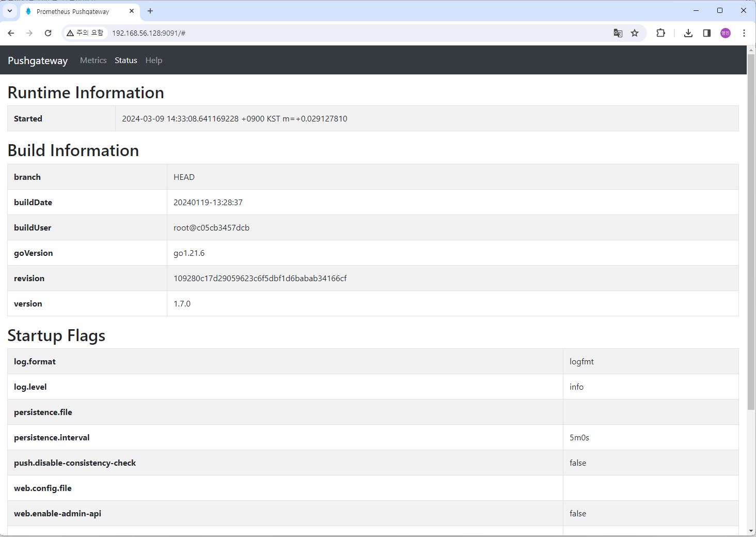
Task: Click the 'Build Information' heading
Action: point(73,150)
